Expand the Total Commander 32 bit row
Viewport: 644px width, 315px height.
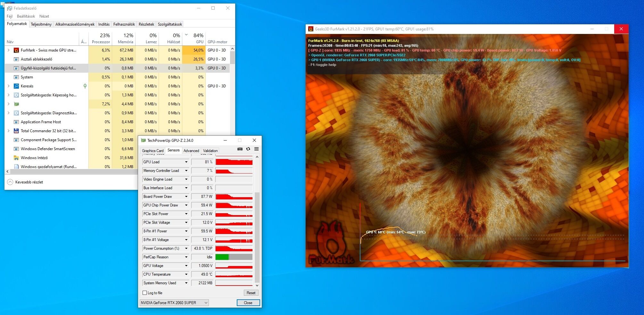point(9,131)
